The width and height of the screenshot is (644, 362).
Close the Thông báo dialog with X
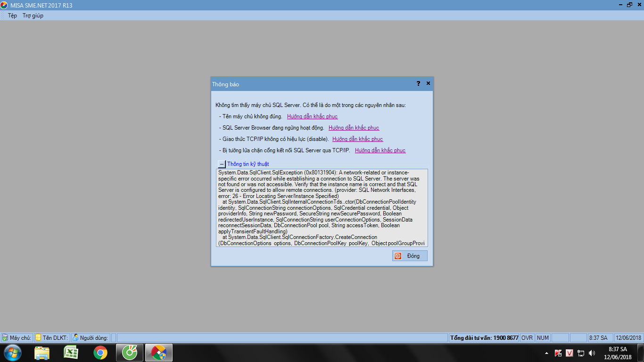428,83
